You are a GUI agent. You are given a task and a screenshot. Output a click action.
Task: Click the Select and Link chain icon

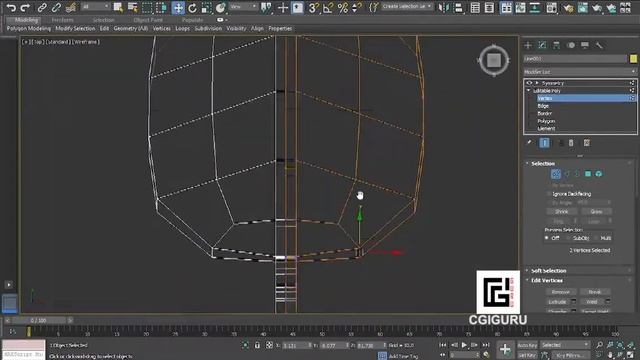[42, 7]
